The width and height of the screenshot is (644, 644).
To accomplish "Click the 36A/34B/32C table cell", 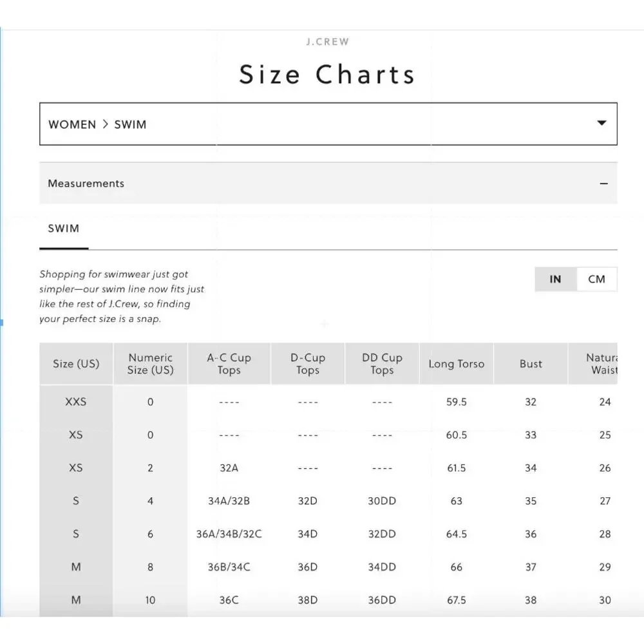I will click(x=229, y=534).
